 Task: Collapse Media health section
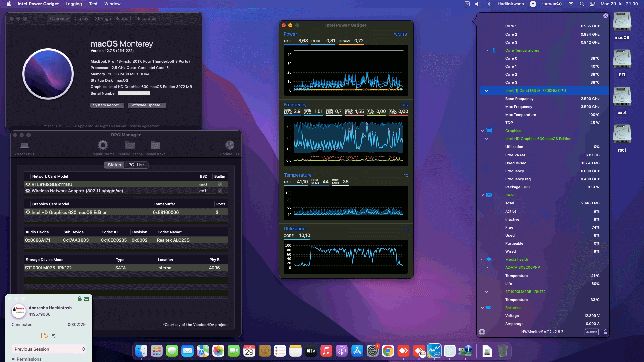(x=482, y=259)
